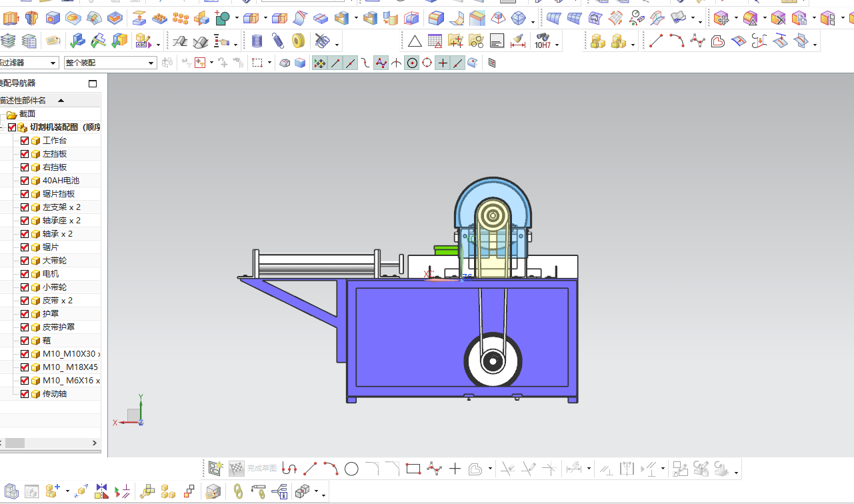
Task: Click the navigator horizontal scrollbar thumb
Action: [x=15, y=443]
